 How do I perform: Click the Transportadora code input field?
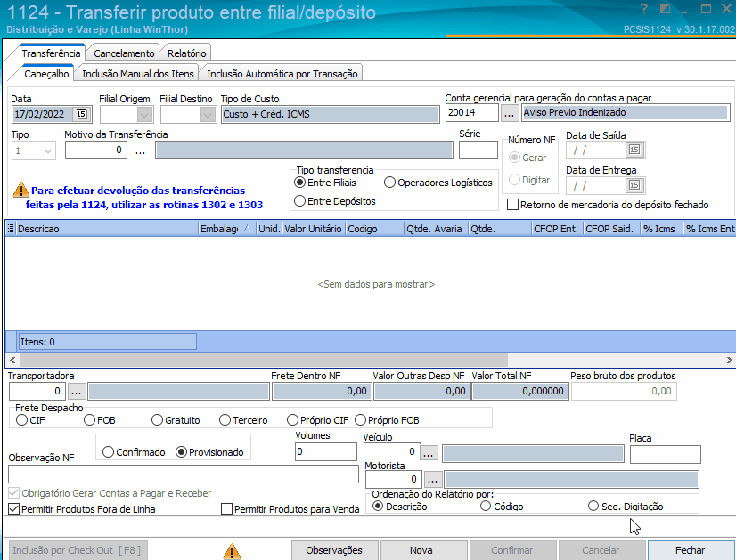coord(37,391)
